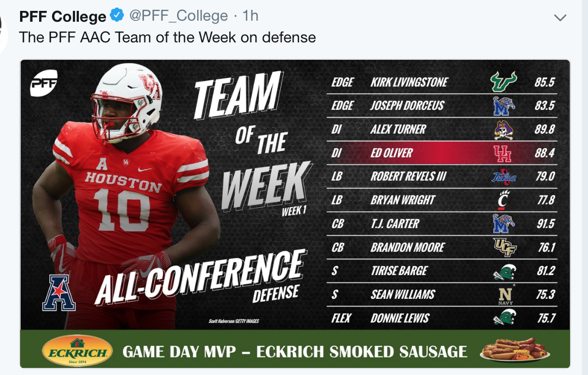This screenshot has height=375, width=588.
Task: Click the tweet text about AAC defense
Action: tap(167, 37)
